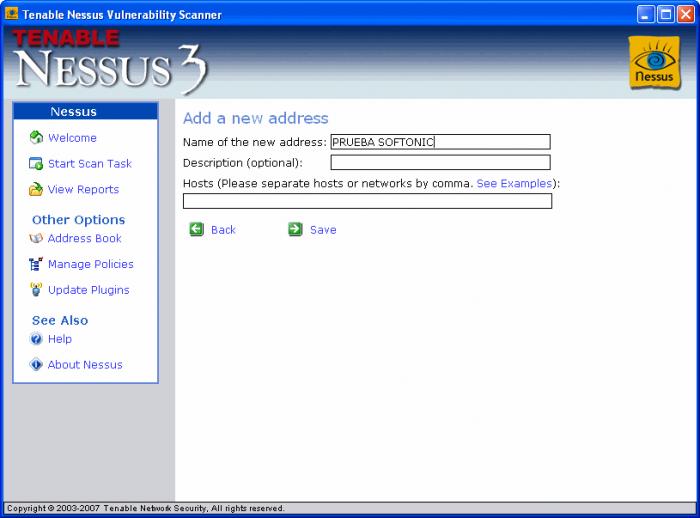Click the Other Options section label
Viewport: 700px width, 518px height.
(x=79, y=220)
